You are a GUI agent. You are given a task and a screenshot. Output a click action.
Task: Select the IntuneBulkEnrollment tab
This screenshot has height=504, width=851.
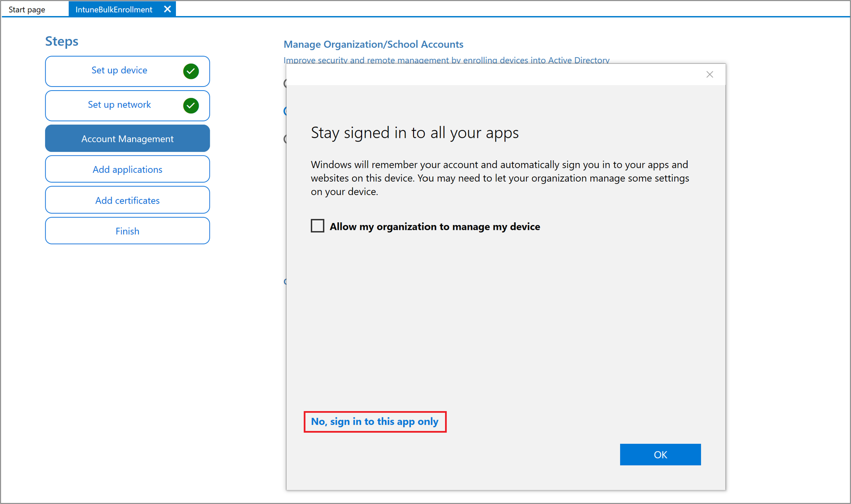point(114,9)
